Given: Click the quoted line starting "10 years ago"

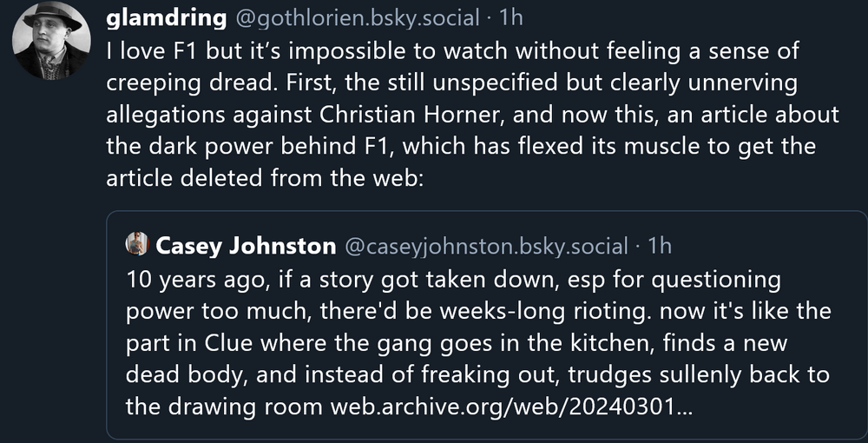Looking at the screenshot, I should click(x=453, y=280).
